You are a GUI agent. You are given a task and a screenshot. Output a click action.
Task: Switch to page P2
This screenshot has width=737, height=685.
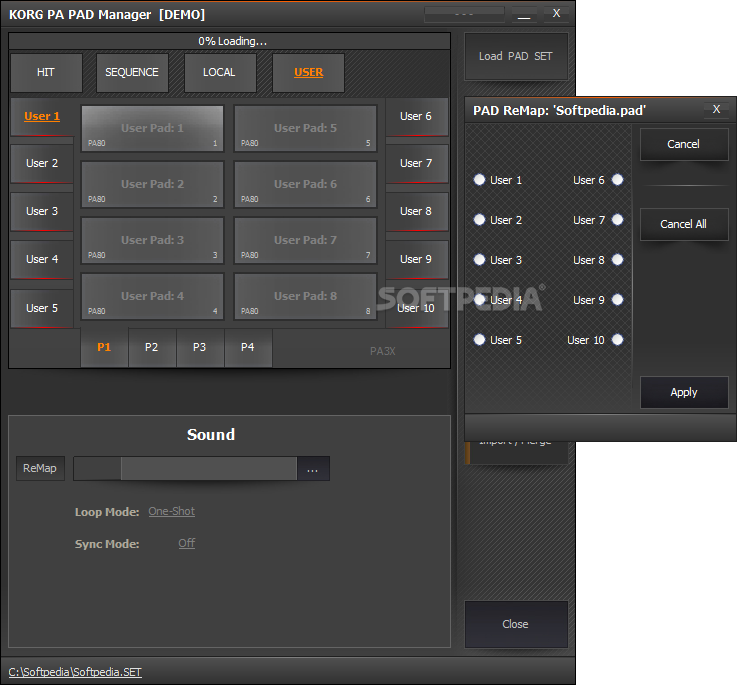[152, 347]
